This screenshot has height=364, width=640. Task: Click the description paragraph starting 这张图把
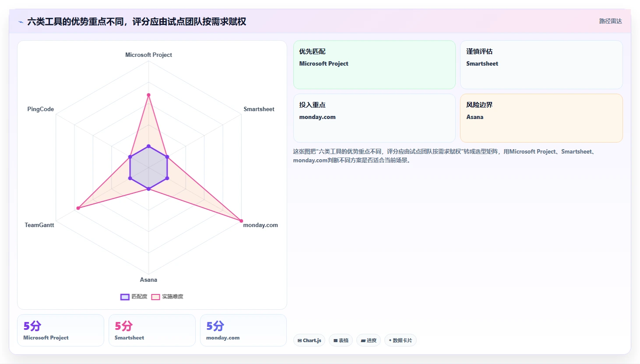click(x=444, y=156)
